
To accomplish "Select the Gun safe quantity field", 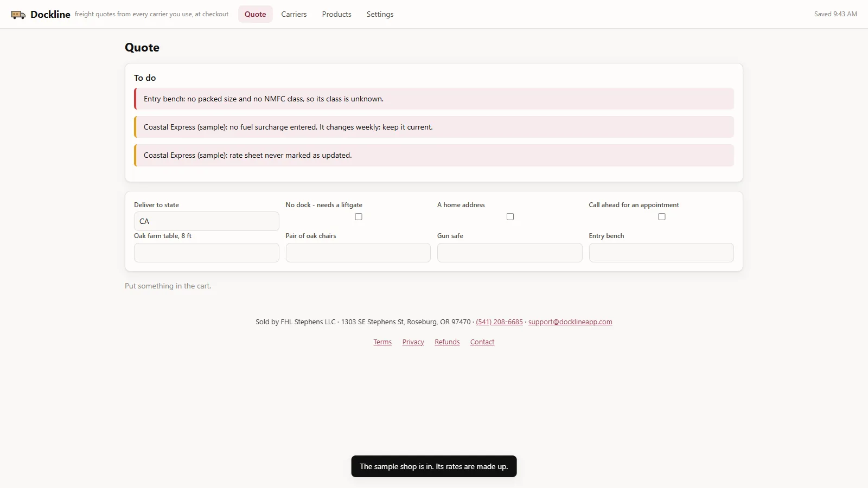I will point(510,253).
